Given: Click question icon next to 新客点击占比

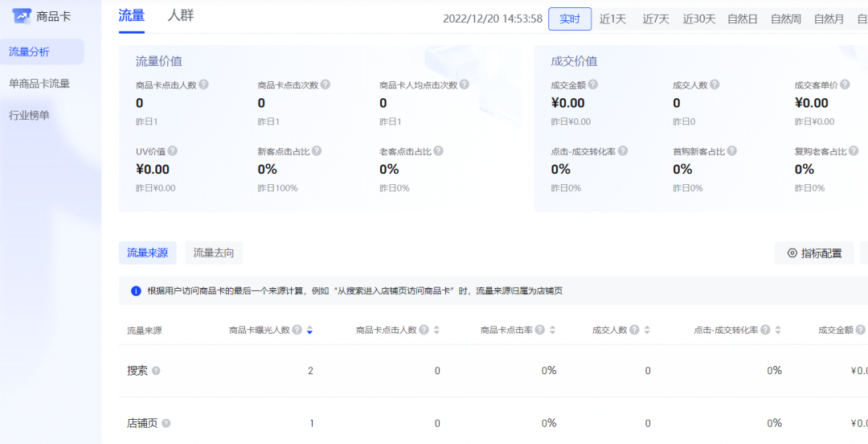Looking at the screenshot, I should click(x=317, y=151).
